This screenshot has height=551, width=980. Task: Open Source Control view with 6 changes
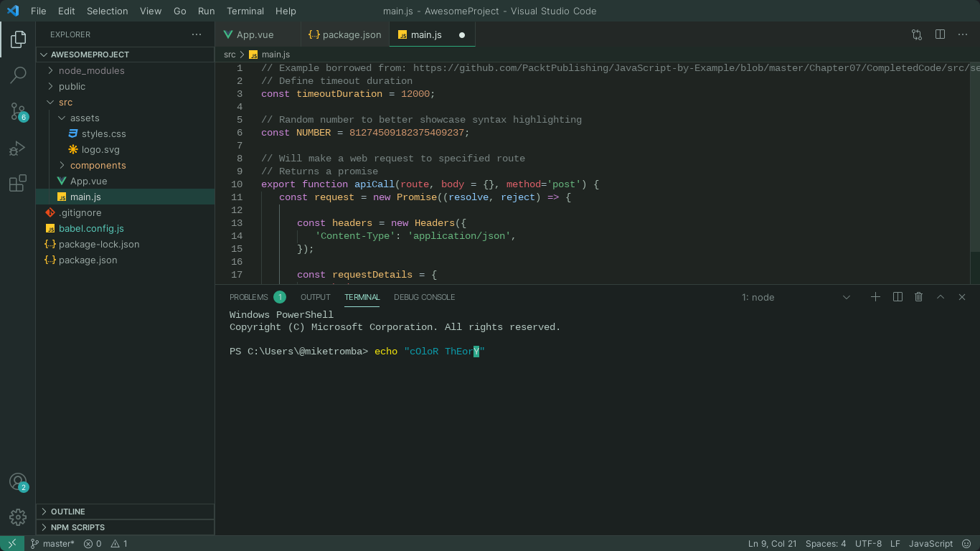18,111
